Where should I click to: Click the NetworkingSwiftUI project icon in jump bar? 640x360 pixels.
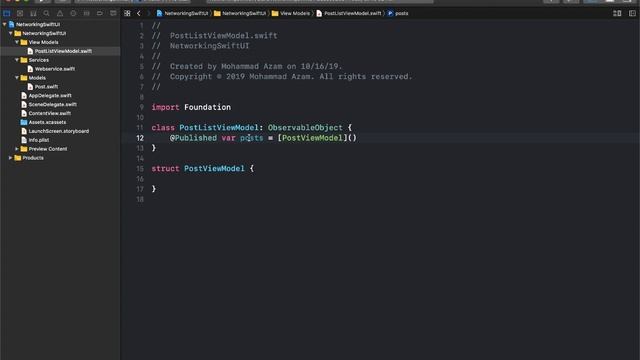(x=159, y=13)
